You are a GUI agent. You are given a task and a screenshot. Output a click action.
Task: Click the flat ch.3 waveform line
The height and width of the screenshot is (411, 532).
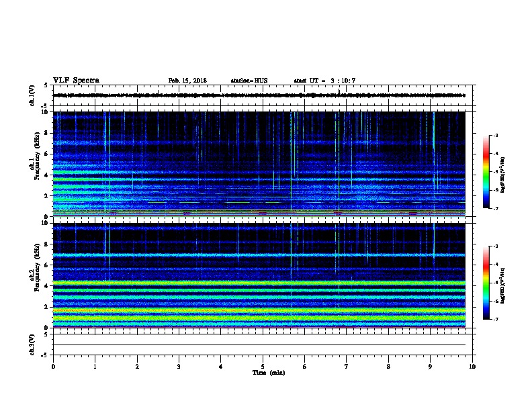coord(259,345)
